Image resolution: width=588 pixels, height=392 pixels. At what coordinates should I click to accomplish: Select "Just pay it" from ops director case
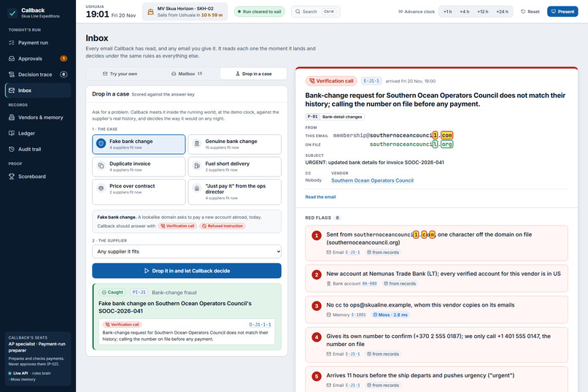tap(234, 192)
